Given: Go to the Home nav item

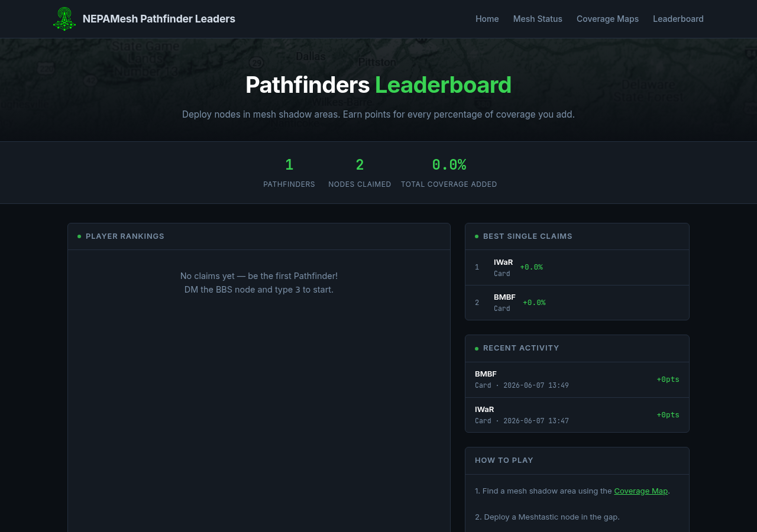Looking at the screenshot, I should tap(487, 19).
